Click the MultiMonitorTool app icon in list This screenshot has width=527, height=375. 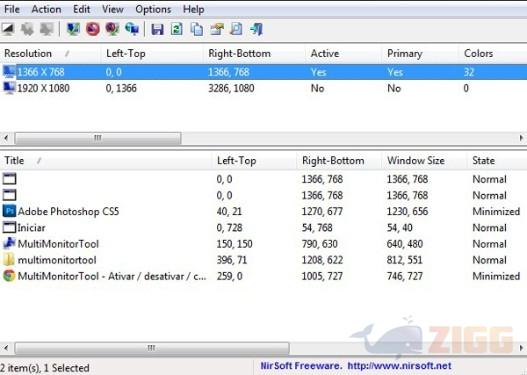(x=9, y=244)
